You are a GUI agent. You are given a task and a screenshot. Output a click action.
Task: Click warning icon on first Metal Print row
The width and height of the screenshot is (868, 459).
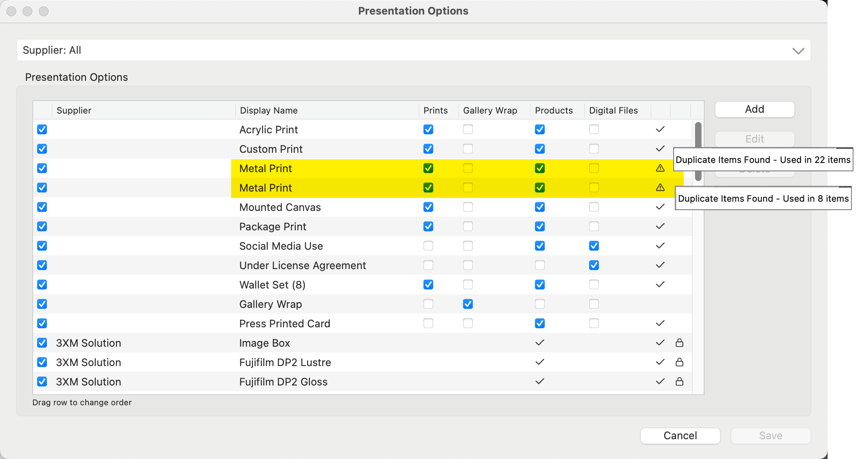660,168
